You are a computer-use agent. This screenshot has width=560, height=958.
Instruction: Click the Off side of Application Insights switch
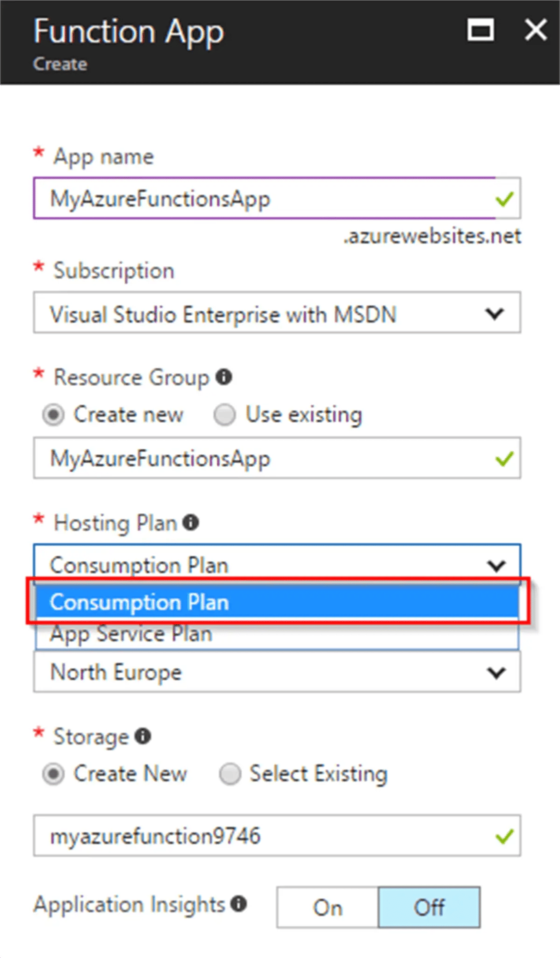point(428,907)
